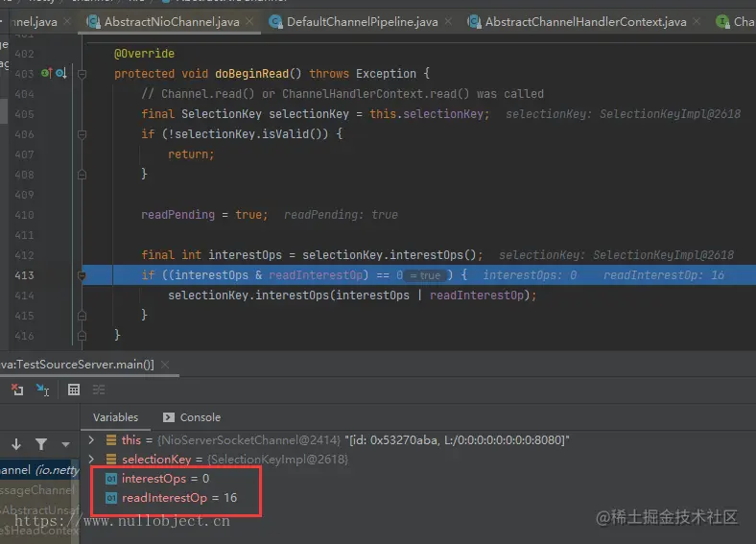The image size is (756, 544).
Task: Switch to the DefaultChannelPipeline.java tab
Action: click(x=362, y=22)
